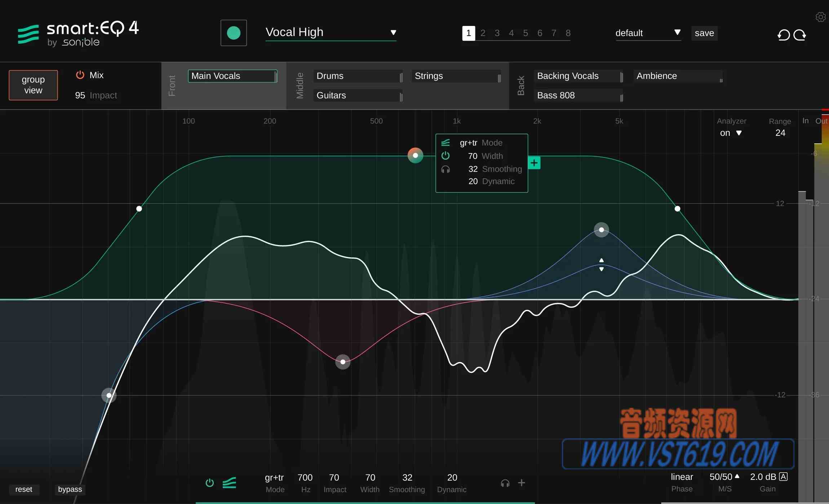Viewport: 829px width, 504px height.
Task: Click the 20 Dynamic value in bottom bar
Action: 452,477
